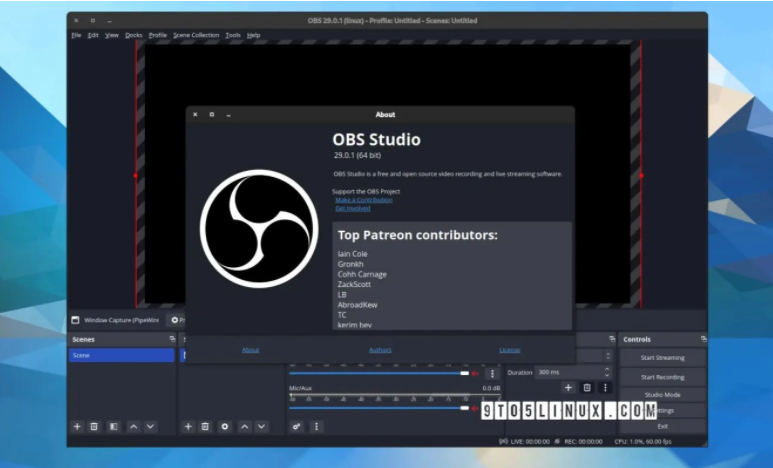Toggle Studio Mode on
Viewport: 773px width, 468px height.
(x=662, y=394)
